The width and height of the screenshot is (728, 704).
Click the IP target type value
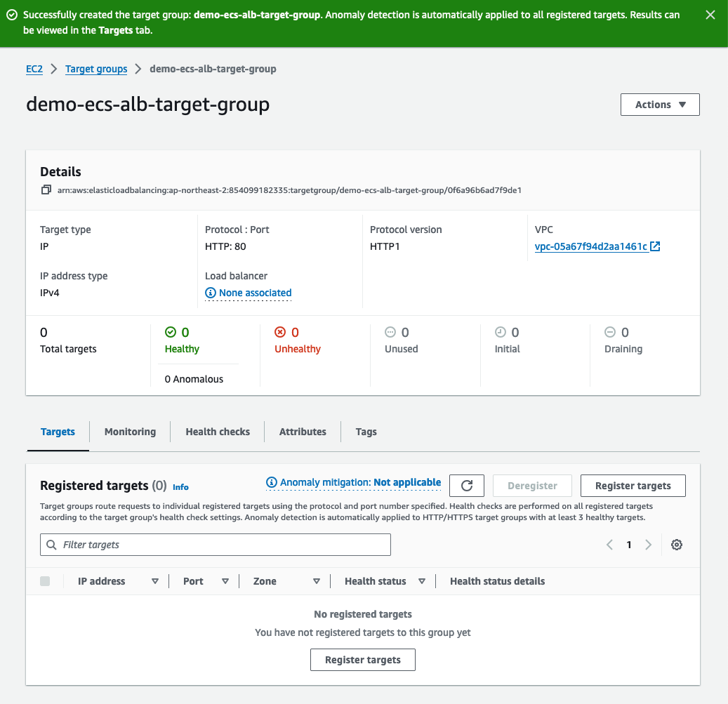tap(44, 246)
